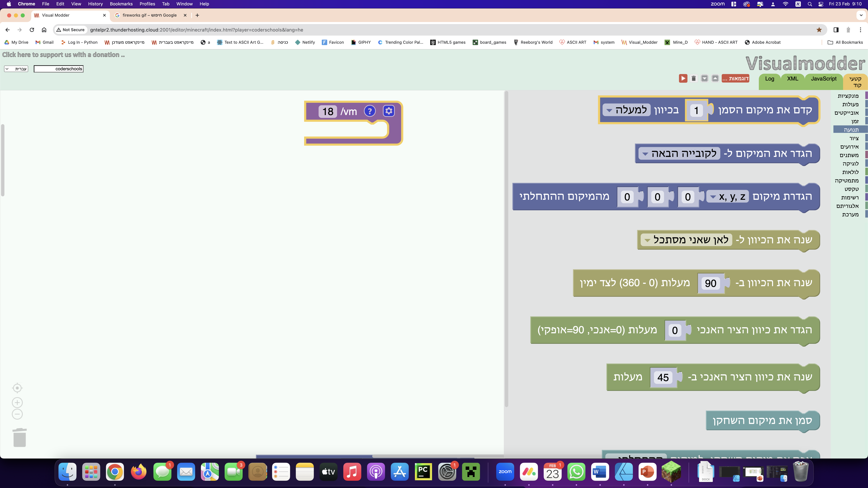Click the donation support link
This screenshot has height=488, width=868.
(x=63, y=55)
